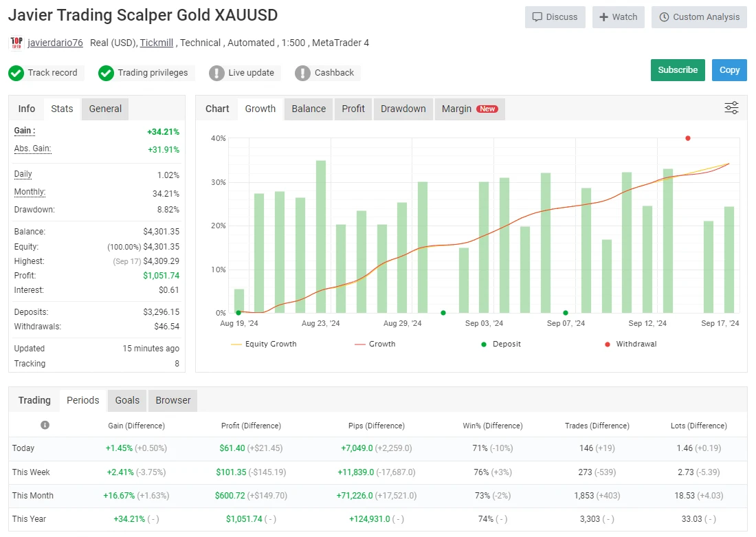Click the green Subscribe button
This screenshot has width=756, height=537.
677,70
